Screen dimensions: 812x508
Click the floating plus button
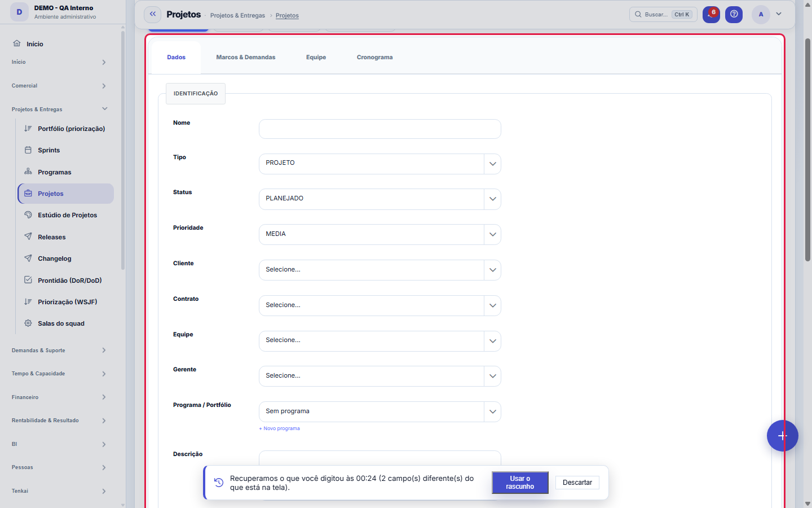tap(782, 436)
